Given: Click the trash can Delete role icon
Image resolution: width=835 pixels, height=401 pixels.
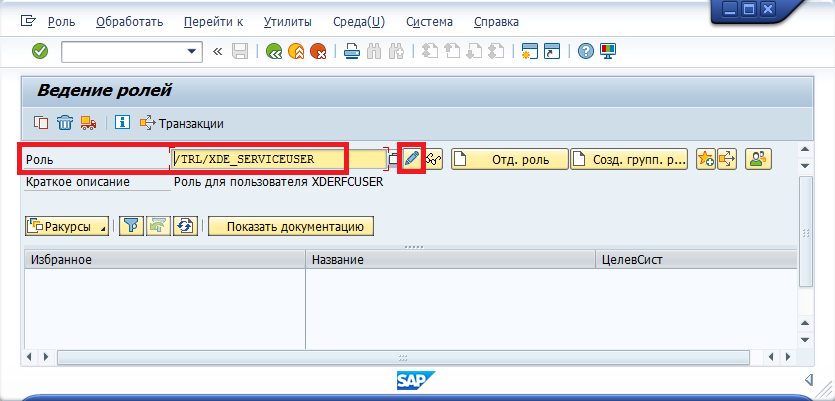Looking at the screenshot, I should tap(65, 123).
